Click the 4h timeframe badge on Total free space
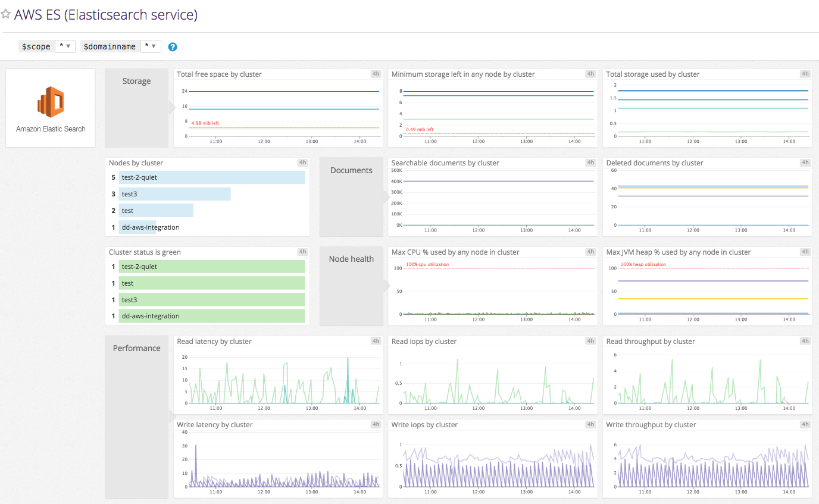819x504 pixels. coord(375,73)
